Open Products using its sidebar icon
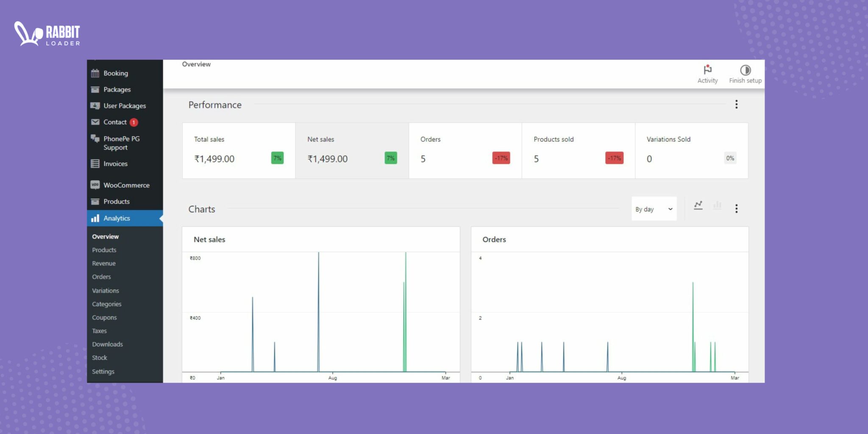Image resolution: width=868 pixels, height=434 pixels. pyautogui.click(x=95, y=201)
